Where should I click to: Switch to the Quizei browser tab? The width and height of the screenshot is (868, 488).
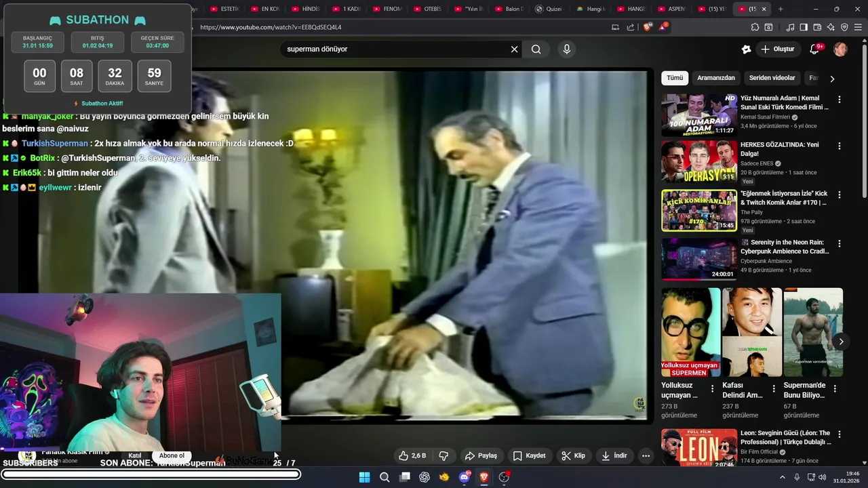click(x=549, y=9)
